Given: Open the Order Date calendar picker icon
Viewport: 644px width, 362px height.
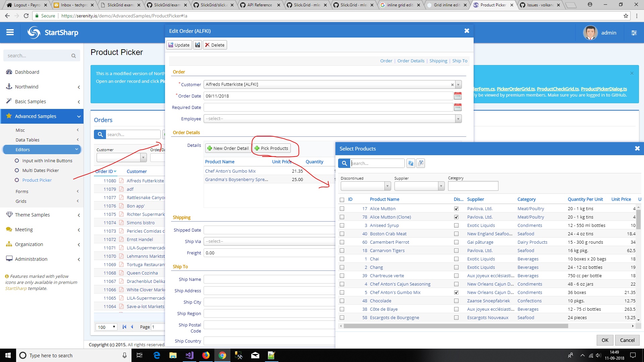Looking at the screenshot, I should (458, 96).
